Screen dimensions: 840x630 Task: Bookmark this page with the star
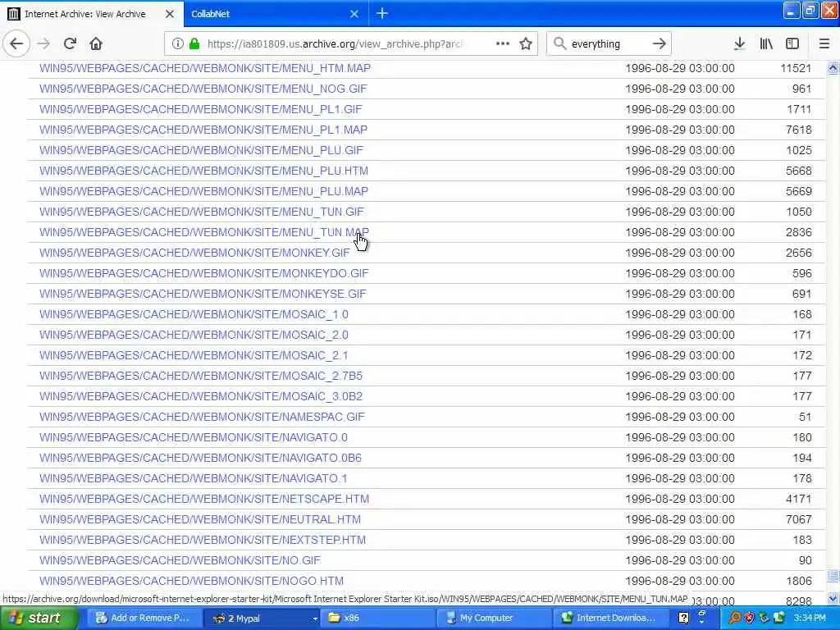coord(526,43)
